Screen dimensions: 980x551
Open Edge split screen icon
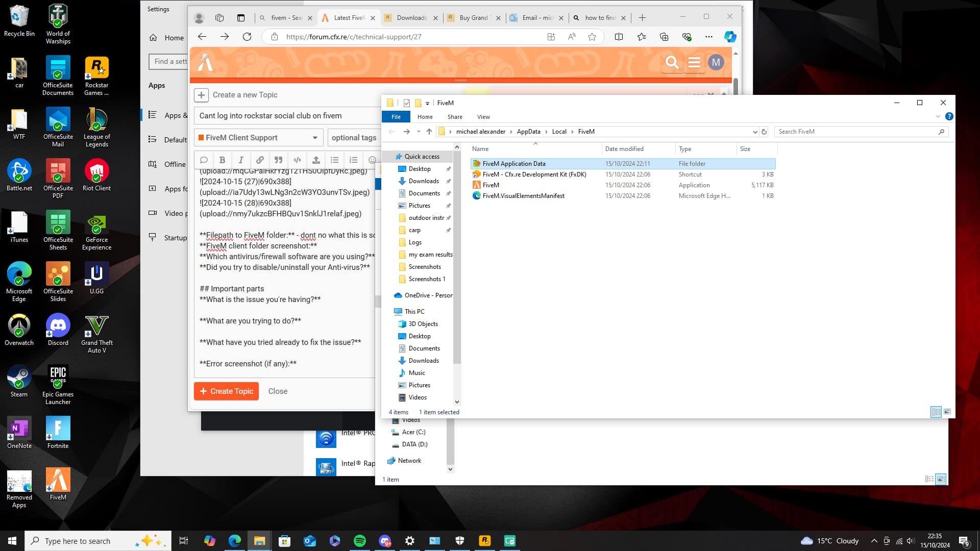click(619, 37)
